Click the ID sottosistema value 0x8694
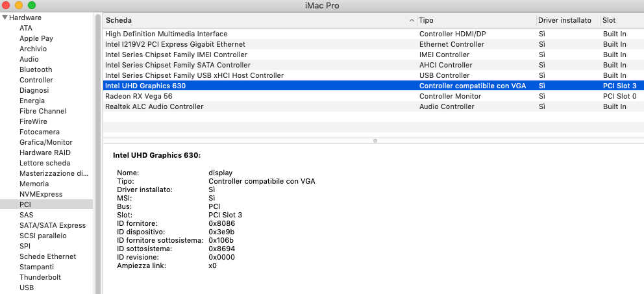The height and width of the screenshot is (294, 644). coord(222,249)
